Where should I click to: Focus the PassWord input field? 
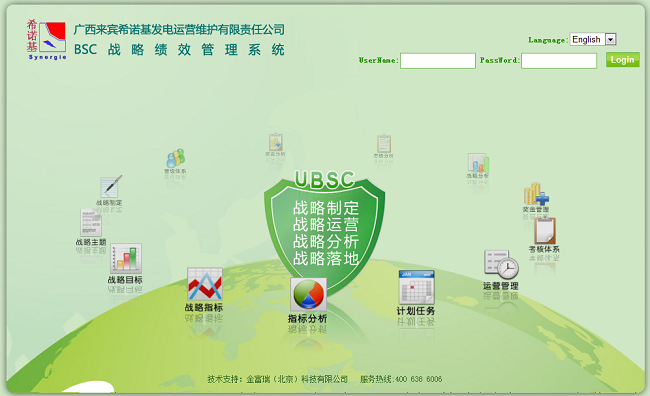(559, 61)
